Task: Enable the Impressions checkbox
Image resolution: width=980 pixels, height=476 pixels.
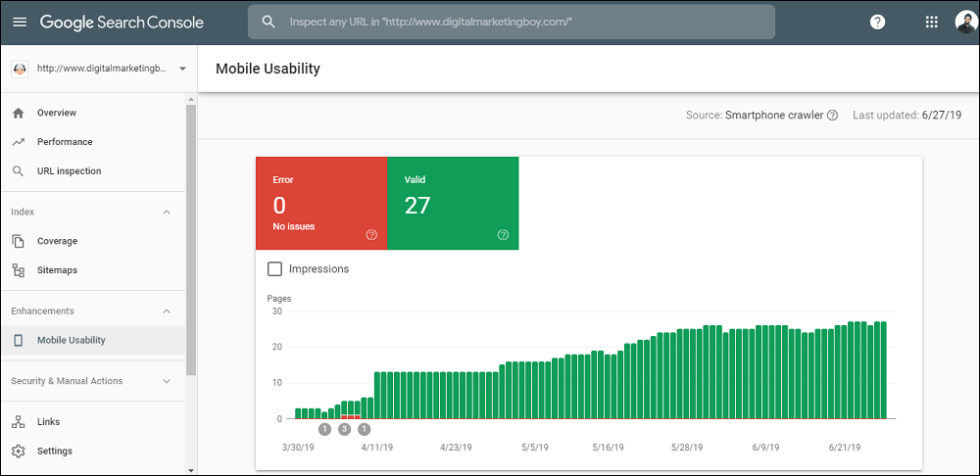Action: coord(274,269)
